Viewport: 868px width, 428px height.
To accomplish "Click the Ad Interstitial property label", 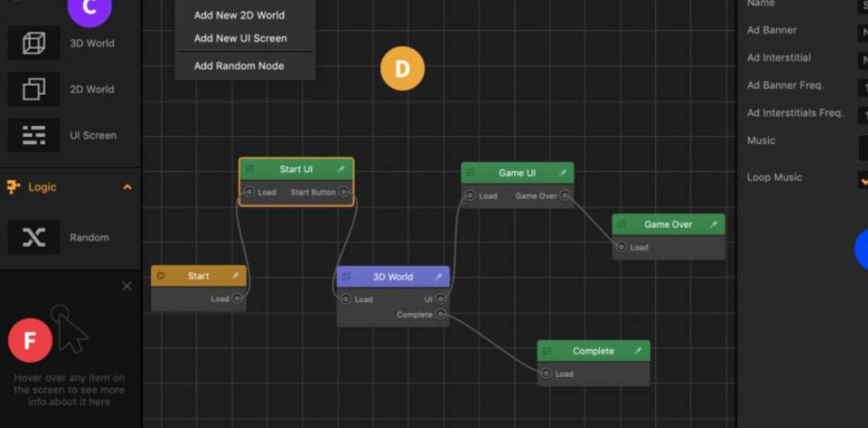I will pos(779,58).
